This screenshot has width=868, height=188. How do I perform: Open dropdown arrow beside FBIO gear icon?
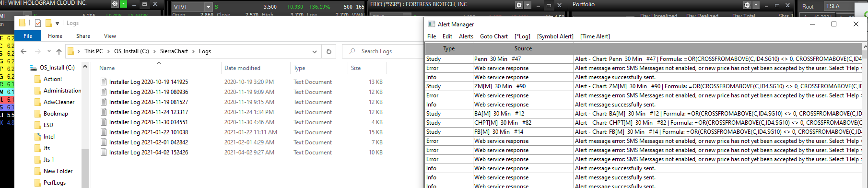pos(528,5)
